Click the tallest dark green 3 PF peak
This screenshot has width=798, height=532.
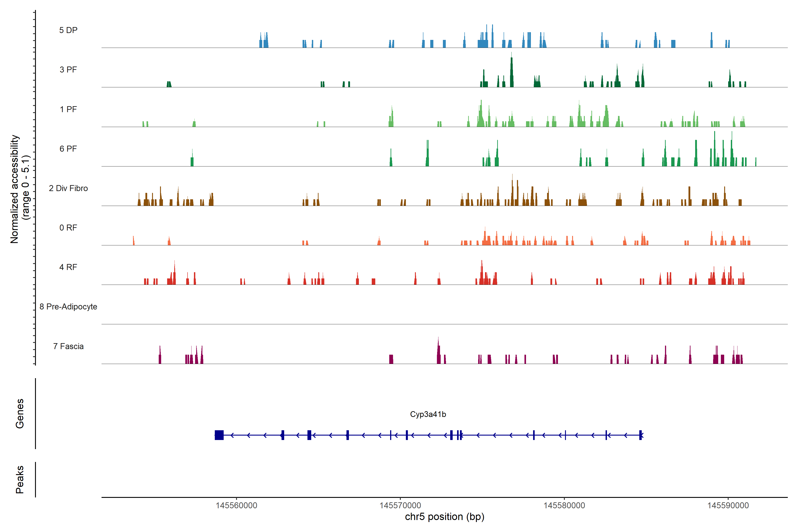pyautogui.click(x=512, y=73)
